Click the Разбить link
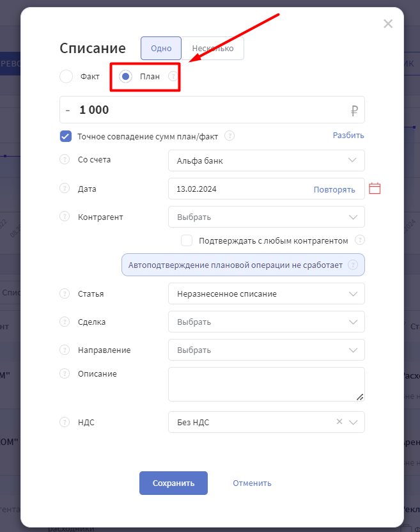The image size is (420, 532). pyautogui.click(x=348, y=135)
